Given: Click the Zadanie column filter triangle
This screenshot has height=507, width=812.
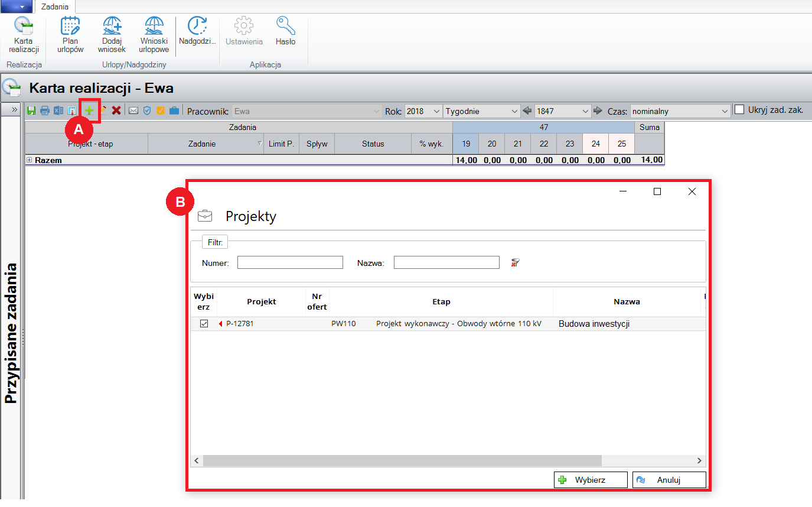Looking at the screenshot, I should click(x=260, y=144).
